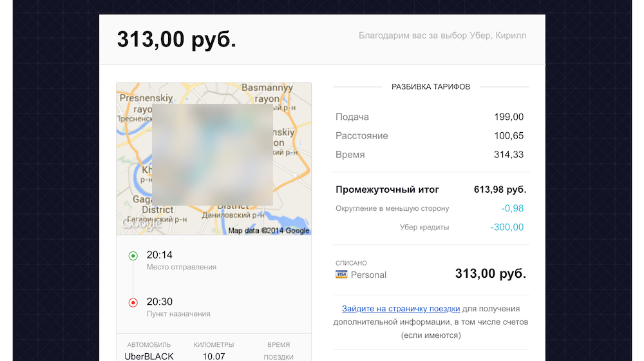This screenshot has width=644, height=361.
Task: Click the Google logo on the map
Action: click(142, 224)
